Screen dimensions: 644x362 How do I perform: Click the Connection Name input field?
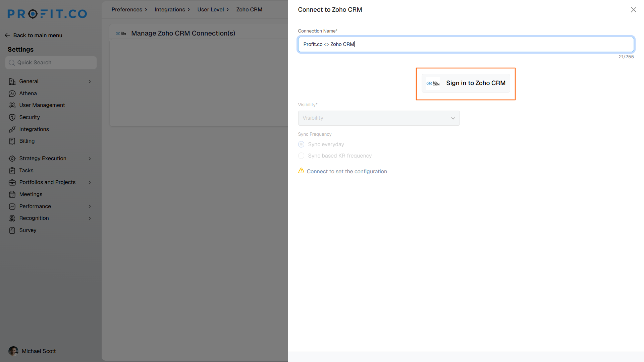click(x=466, y=44)
